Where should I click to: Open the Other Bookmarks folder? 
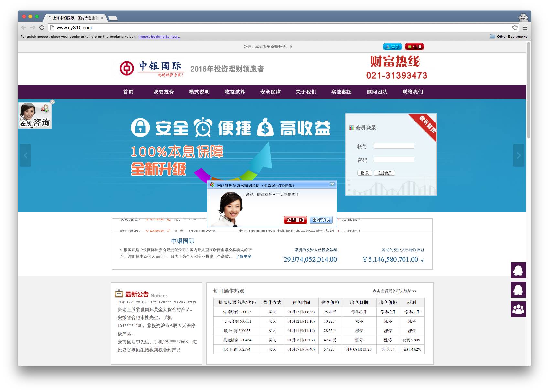pyautogui.click(x=509, y=37)
